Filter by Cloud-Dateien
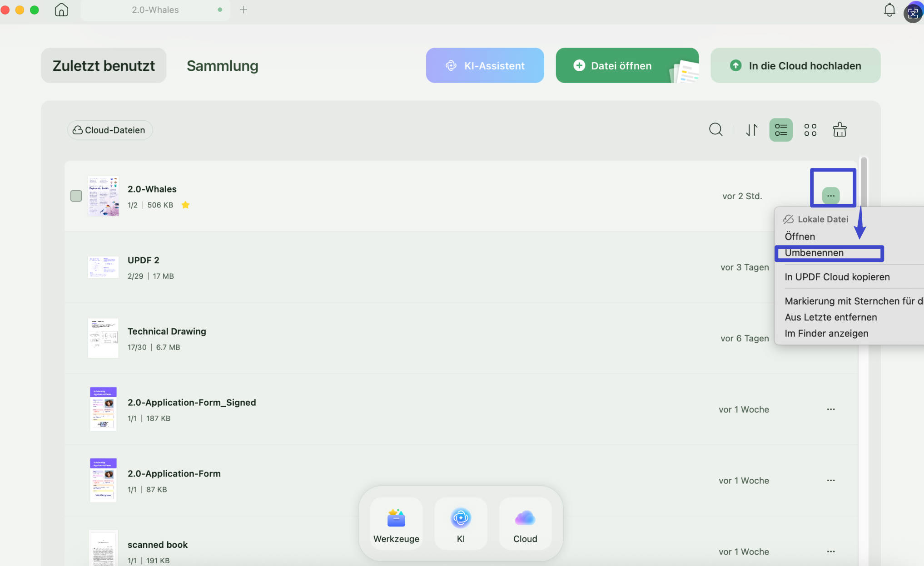The height and width of the screenshot is (566, 924). [110, 130]
